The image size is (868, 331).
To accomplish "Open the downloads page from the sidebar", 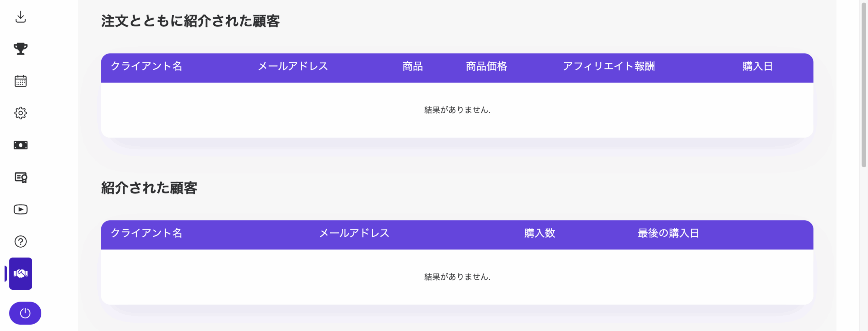I will coord(21,17).
